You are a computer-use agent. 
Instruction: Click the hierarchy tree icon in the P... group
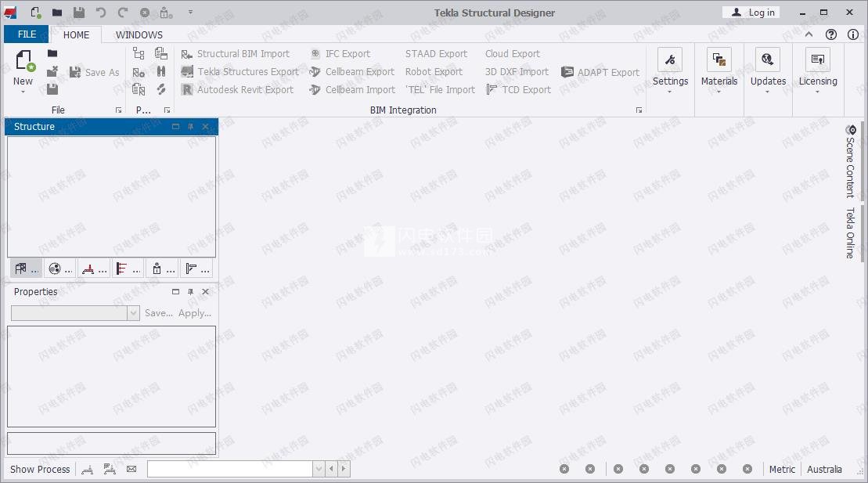pyautogui.click(x=139, y=54)
